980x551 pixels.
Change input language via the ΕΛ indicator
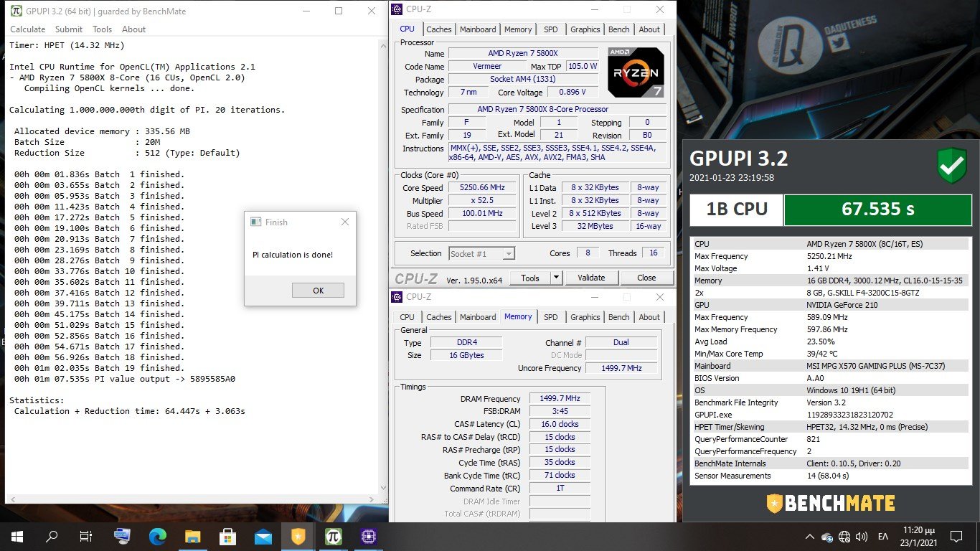click(883, 537)
